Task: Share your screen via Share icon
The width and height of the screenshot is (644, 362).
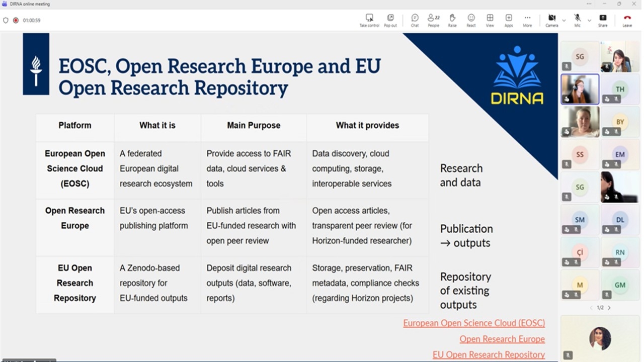Action: 603,20
